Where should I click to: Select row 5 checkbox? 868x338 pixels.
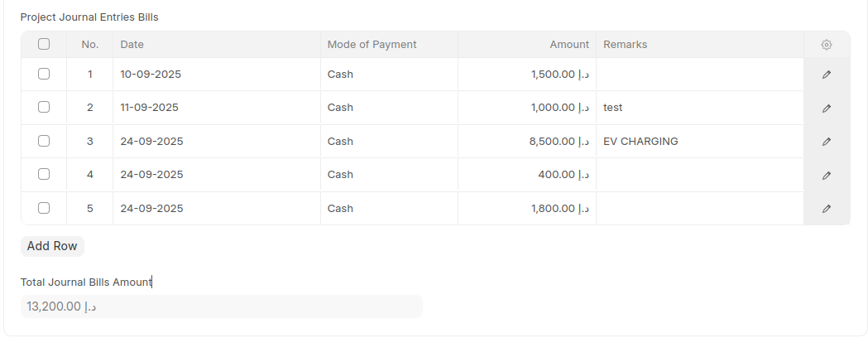tap(44, 208)
